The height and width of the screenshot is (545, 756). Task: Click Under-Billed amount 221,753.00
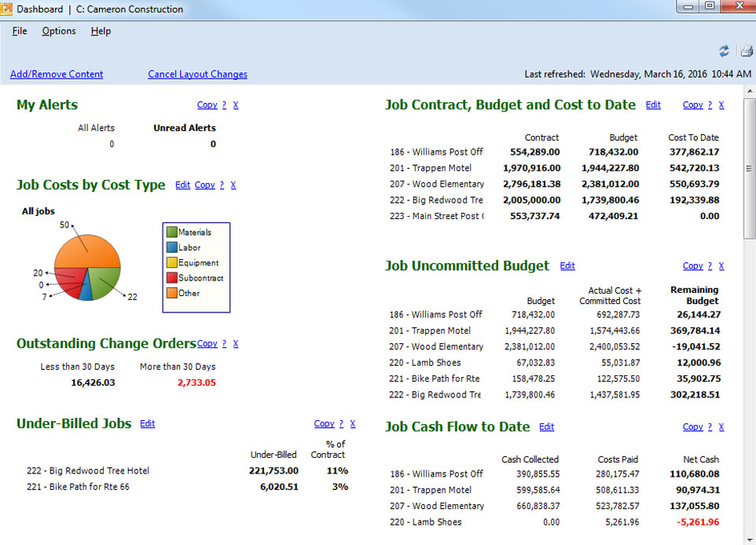pos(273,471)
